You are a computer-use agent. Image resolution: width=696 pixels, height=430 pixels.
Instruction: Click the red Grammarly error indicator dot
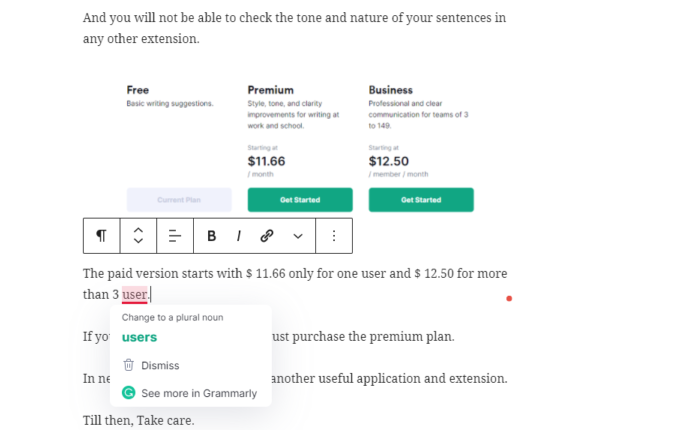click(x=509, y=299)
